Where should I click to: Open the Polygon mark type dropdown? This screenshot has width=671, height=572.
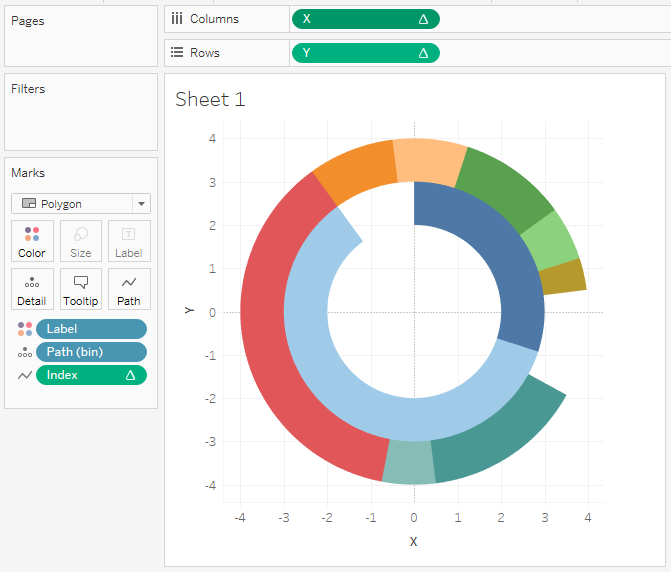(x=81, y=204)
